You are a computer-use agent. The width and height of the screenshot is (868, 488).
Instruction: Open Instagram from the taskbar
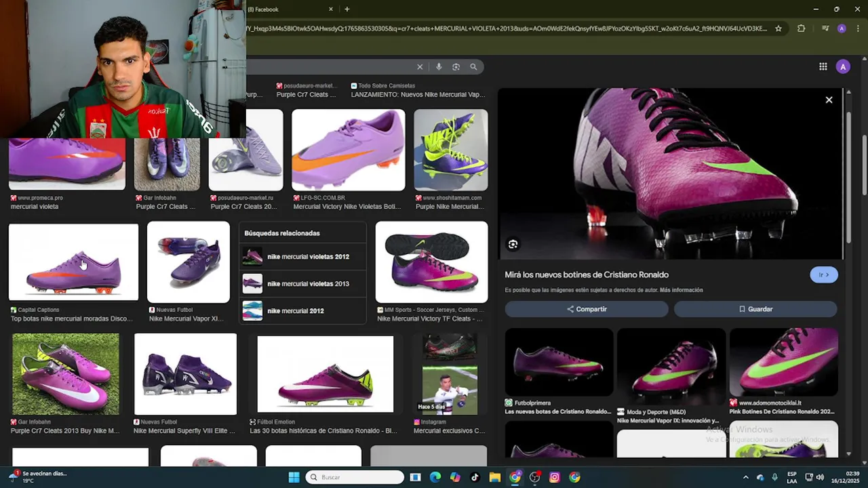pyautogui.click(x=555, y=477)
